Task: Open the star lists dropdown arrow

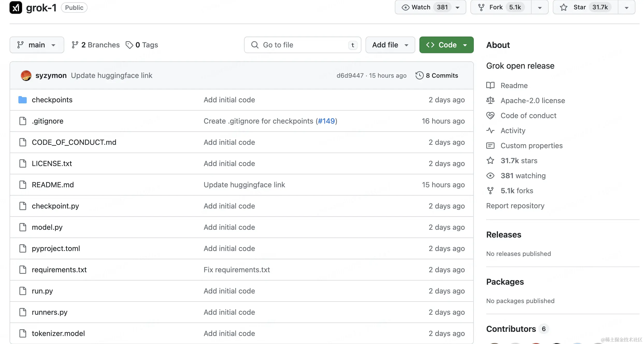Action: [626, 8]
